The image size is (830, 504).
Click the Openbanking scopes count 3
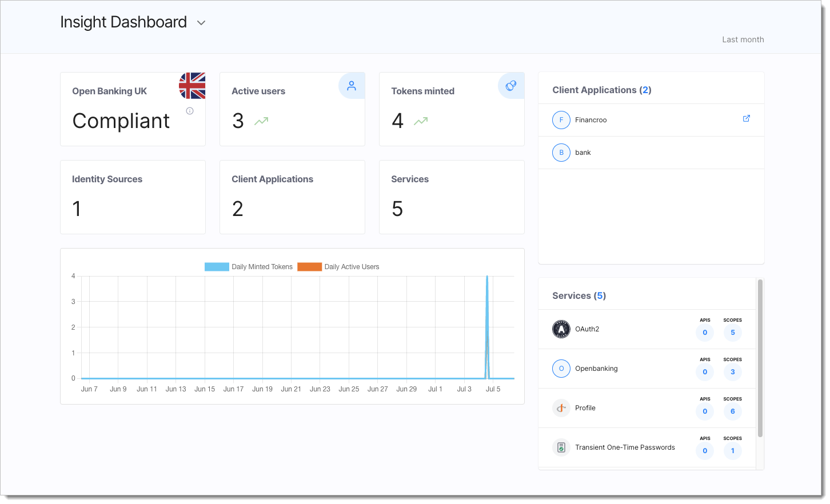[733, 372]
